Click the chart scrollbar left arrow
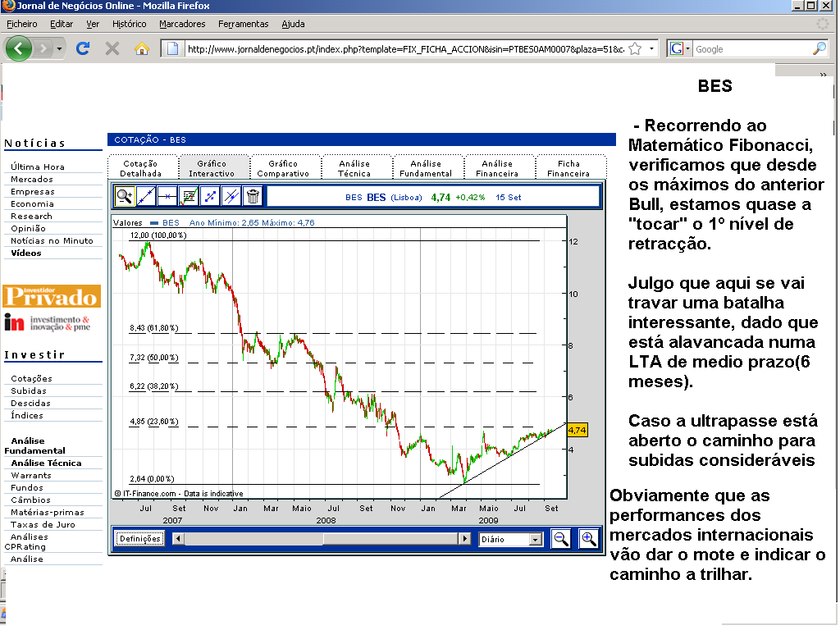Viewport: 840px width, 630px height. 178,538
